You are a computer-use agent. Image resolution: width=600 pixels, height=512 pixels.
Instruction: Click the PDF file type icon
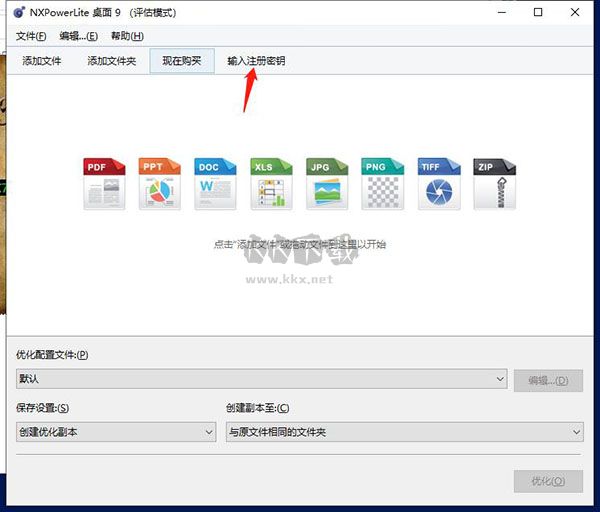[x=104, y=184]
